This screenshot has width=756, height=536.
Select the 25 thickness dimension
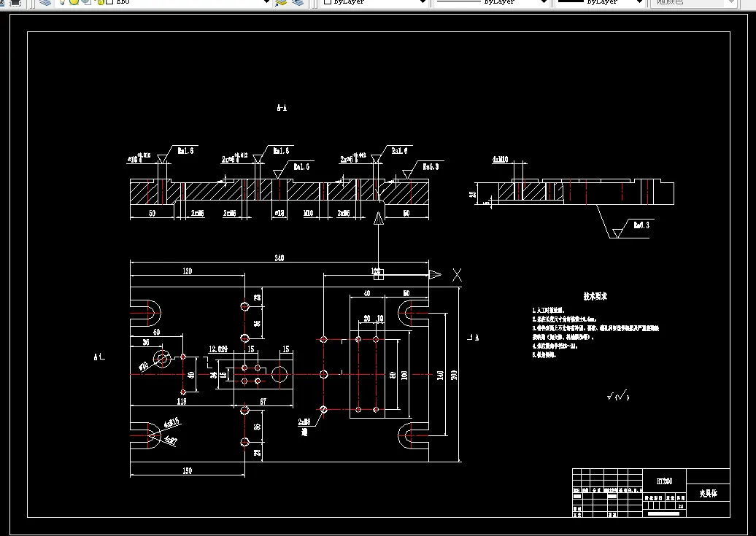tap(474, 193)
